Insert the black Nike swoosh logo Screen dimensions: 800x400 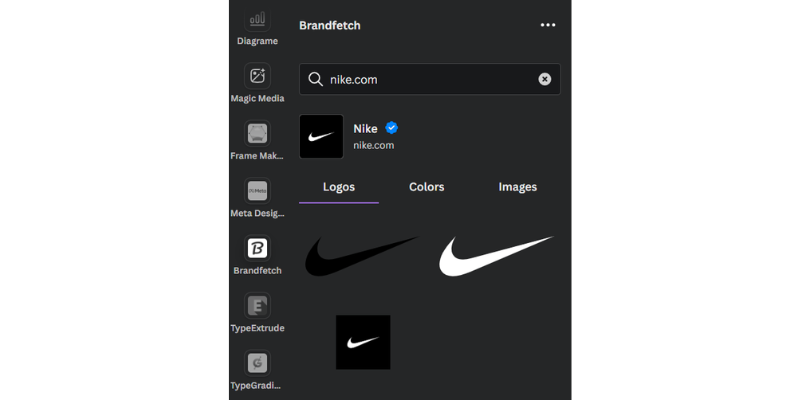pos(362,256)
